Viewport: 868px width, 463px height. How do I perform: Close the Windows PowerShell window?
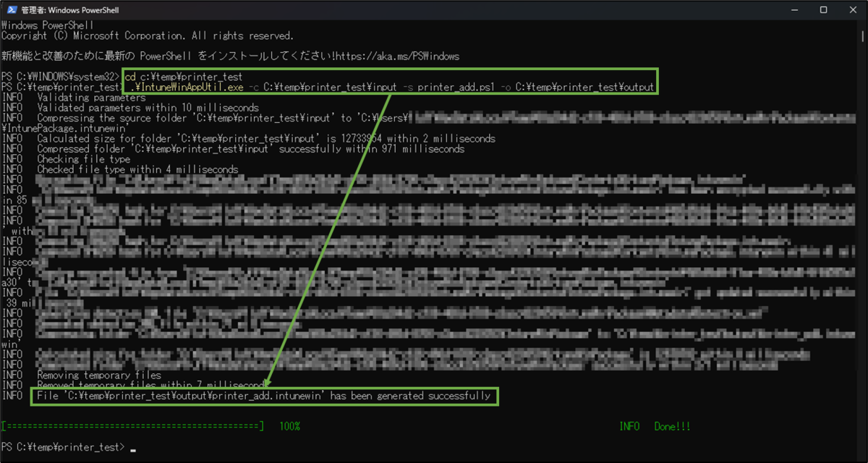coord(853,10)
